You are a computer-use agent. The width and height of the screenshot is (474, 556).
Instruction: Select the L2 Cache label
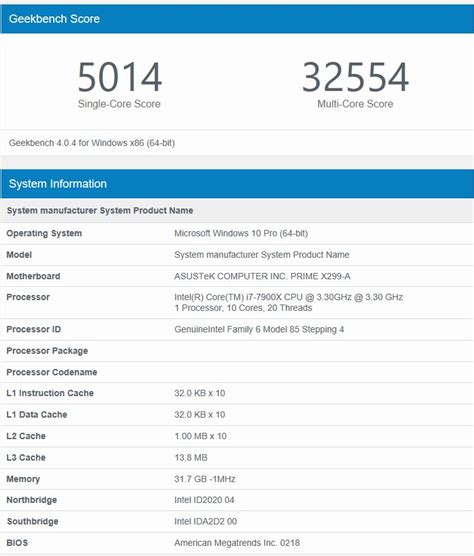(26, 436)
